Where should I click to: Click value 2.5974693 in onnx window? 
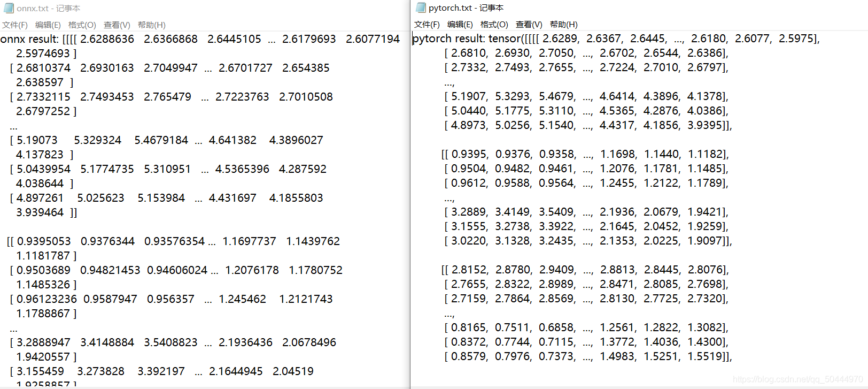pos(43,54)
